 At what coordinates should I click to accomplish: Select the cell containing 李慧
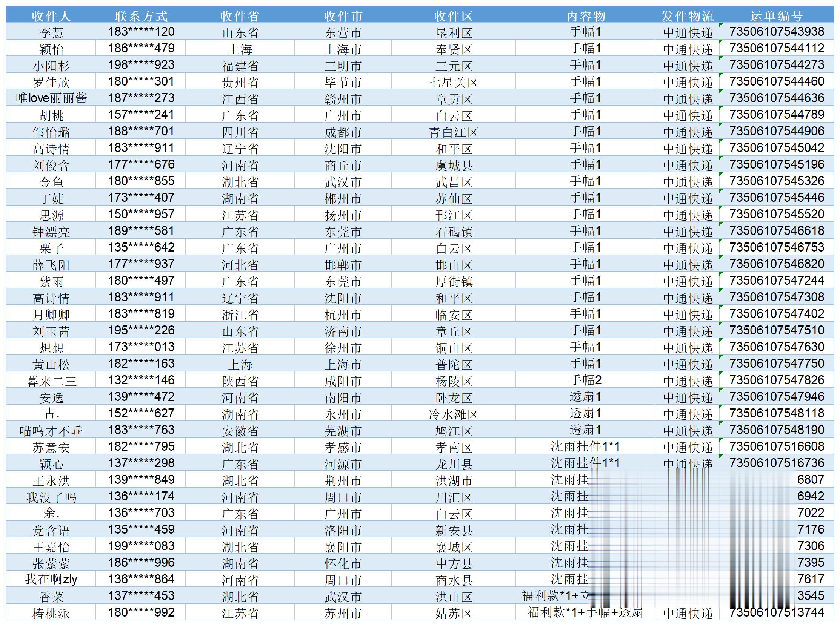pyautogui.click(x=51, y=32)
